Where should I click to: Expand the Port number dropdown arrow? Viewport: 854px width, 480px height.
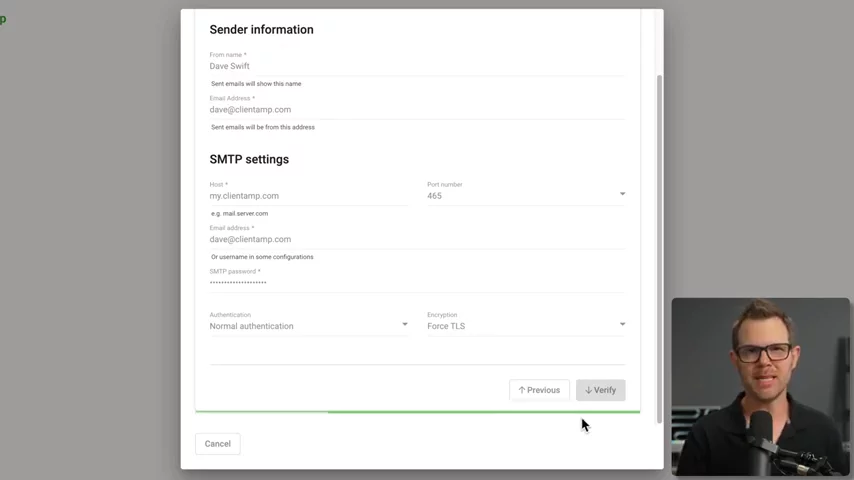[x=622, y=194]
